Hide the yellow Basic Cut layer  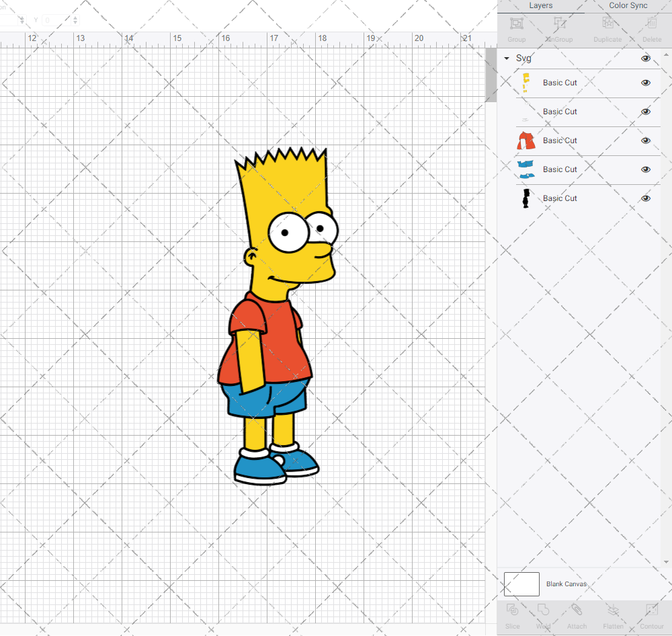pyautogui.click(x=645, y=83)
